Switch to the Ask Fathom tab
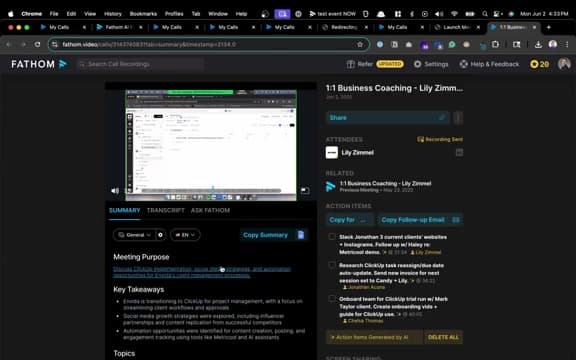 click(x=210, y=210)
